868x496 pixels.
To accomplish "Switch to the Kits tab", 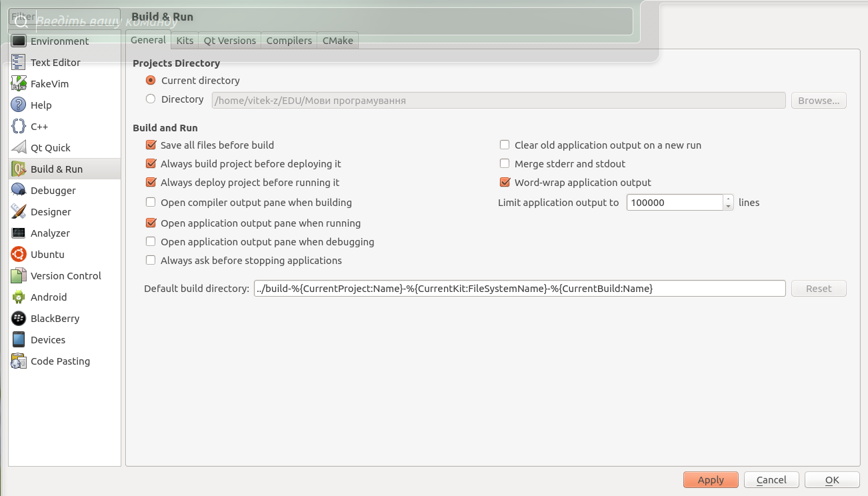I will (x=185, y=41).
